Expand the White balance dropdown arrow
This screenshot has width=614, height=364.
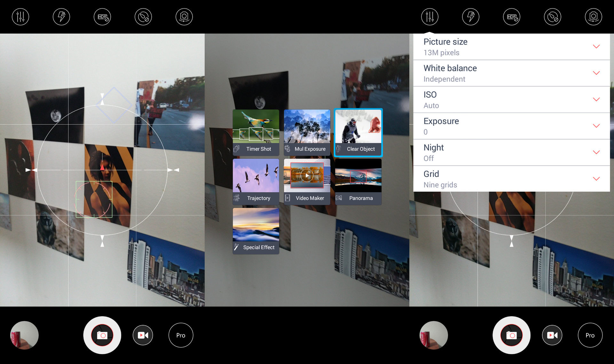[596, 73]
